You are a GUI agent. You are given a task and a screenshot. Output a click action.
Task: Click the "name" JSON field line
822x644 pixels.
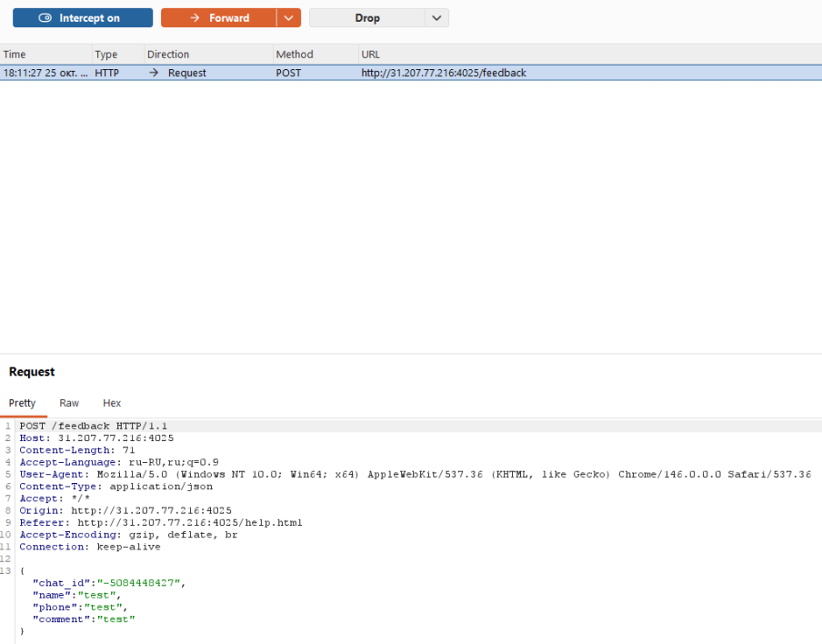click(77, 595)
